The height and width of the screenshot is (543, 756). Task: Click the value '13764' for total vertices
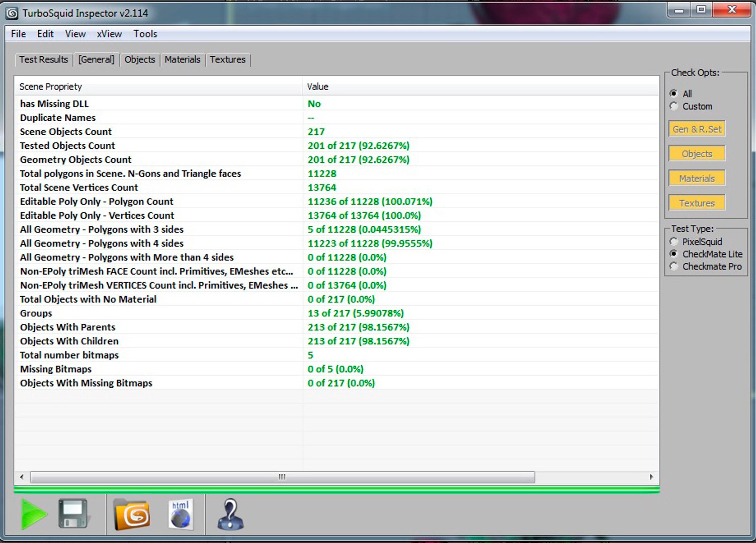tap(322, 188)
